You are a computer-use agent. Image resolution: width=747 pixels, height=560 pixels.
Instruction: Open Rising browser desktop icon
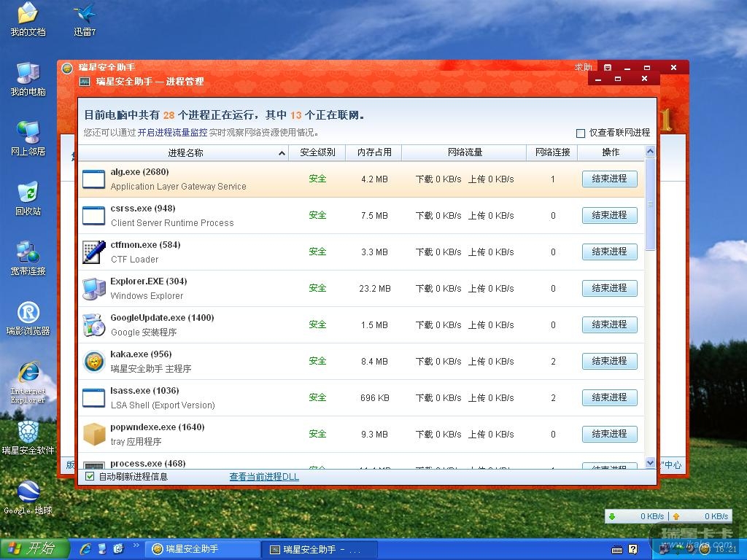[28, 313]
